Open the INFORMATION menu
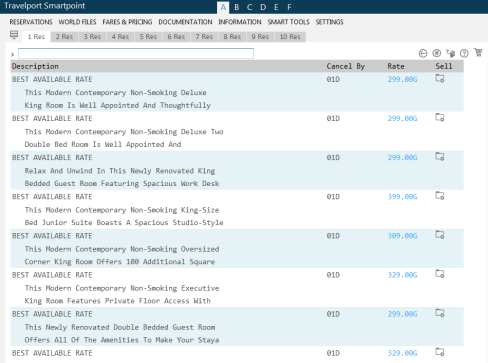Viewport: 488px width, 363px height. tap(240, 22)
